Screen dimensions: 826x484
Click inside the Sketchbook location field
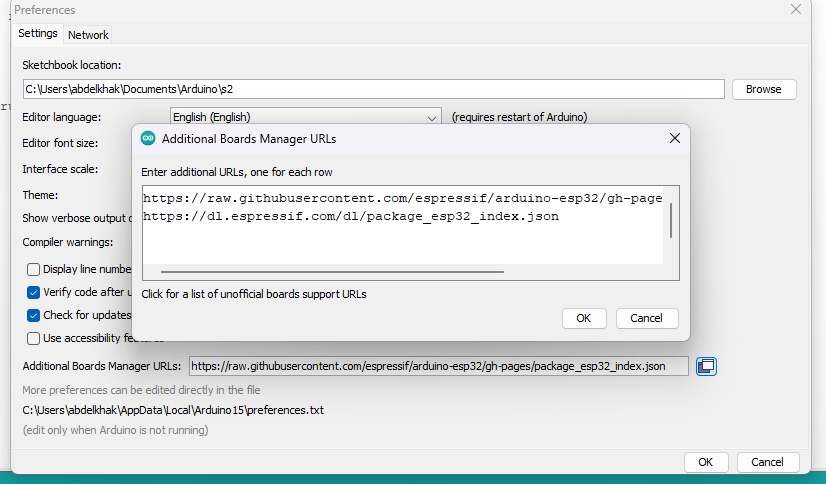coord(373,89)
